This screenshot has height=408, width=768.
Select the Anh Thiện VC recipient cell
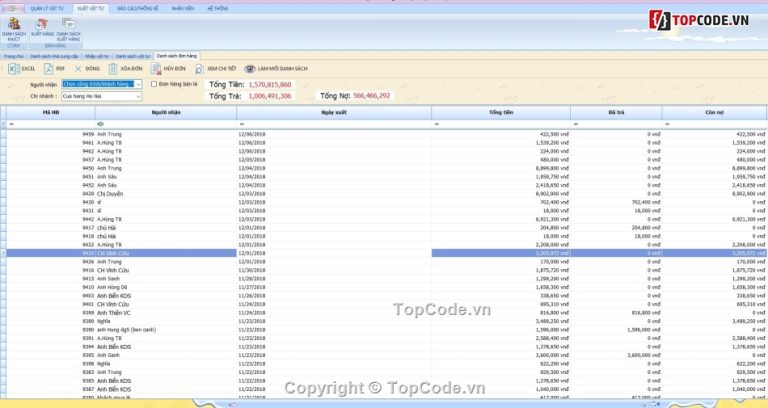[114, 313]
